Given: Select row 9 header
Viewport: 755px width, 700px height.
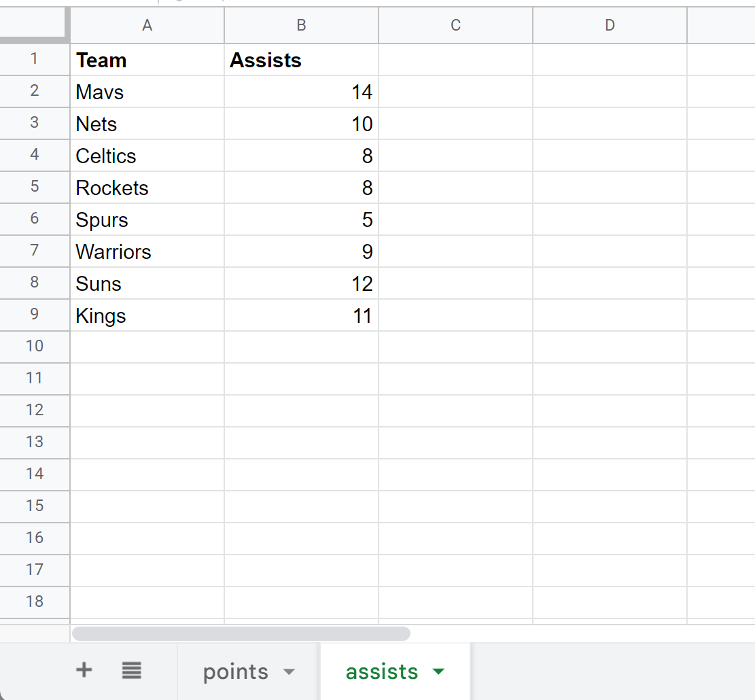Looking at the screenshot, I should (x=35, y=315).
